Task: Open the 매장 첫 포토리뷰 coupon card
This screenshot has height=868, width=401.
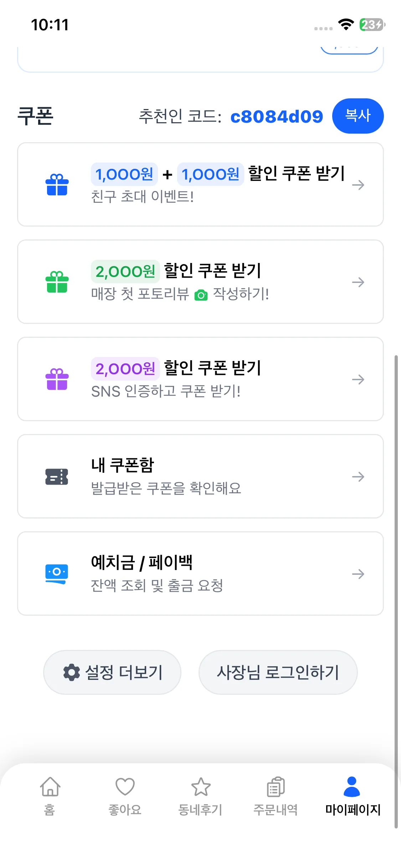Action: pyautogui.click(x=200, y=282)
